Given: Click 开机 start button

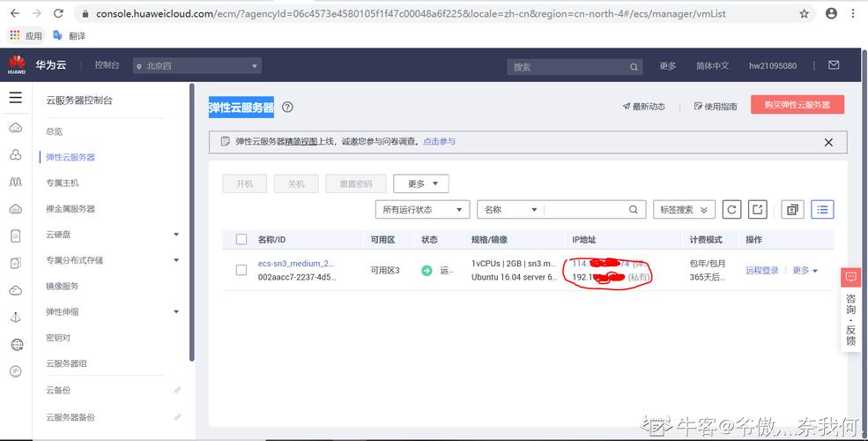Looking at the screenshot, I should tap(245, 183).
